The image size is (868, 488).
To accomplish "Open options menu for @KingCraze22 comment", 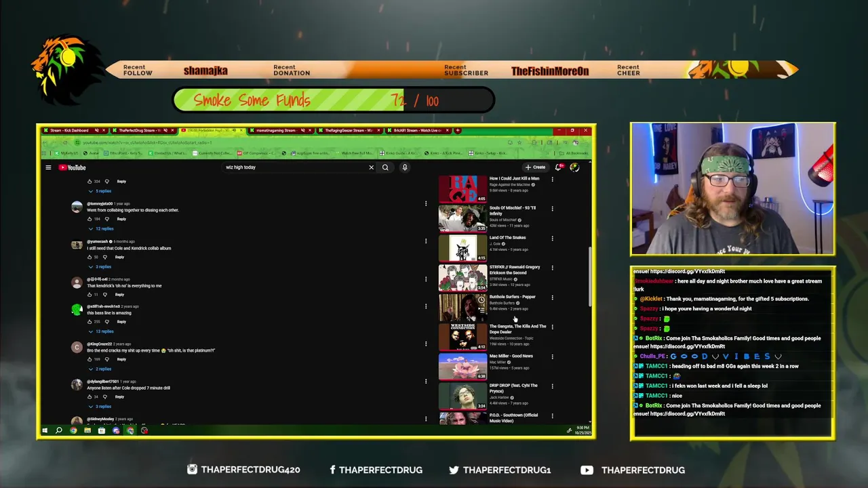I will tap(426, 344).
